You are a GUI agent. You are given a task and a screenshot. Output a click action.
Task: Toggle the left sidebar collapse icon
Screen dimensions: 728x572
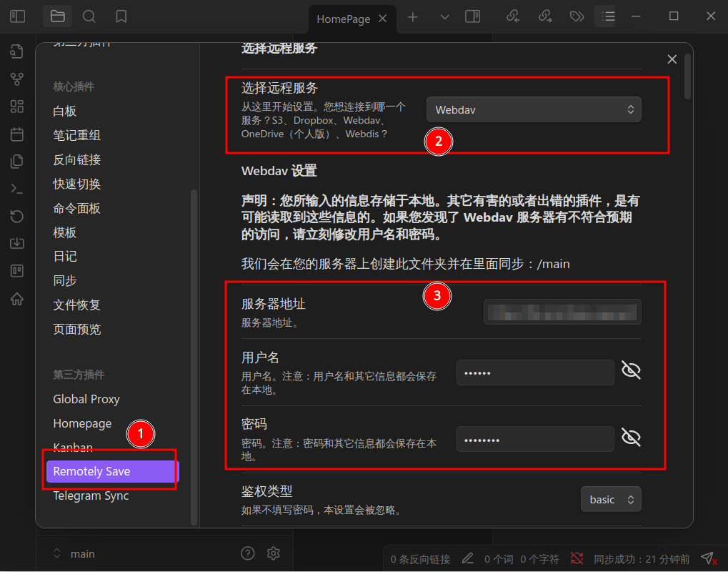(x=17, y=16)
